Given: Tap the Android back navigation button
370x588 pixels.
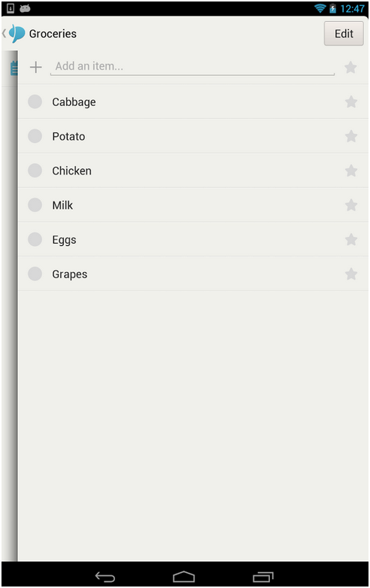Looking at the screenshot, I should 105,577.
